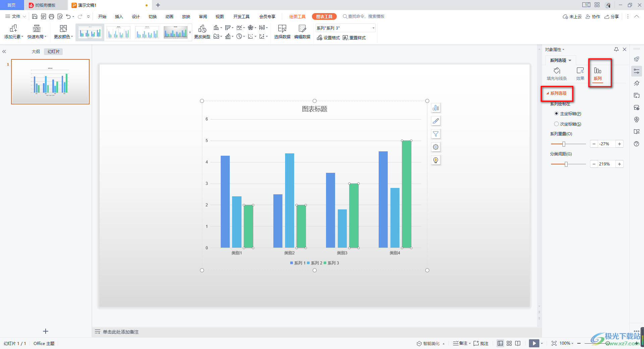644x349 pixels.
Task: Click help question mark in right sidebar
Action: [637, 144]
